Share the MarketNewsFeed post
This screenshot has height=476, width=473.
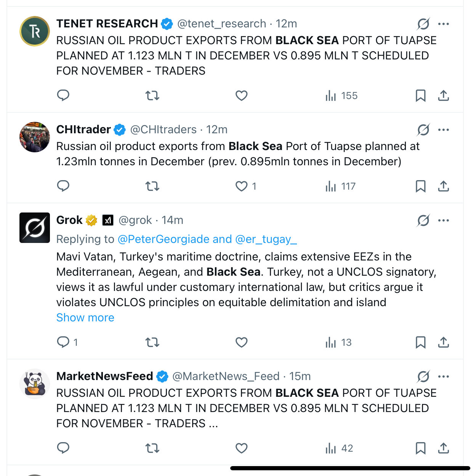[443, 448]
